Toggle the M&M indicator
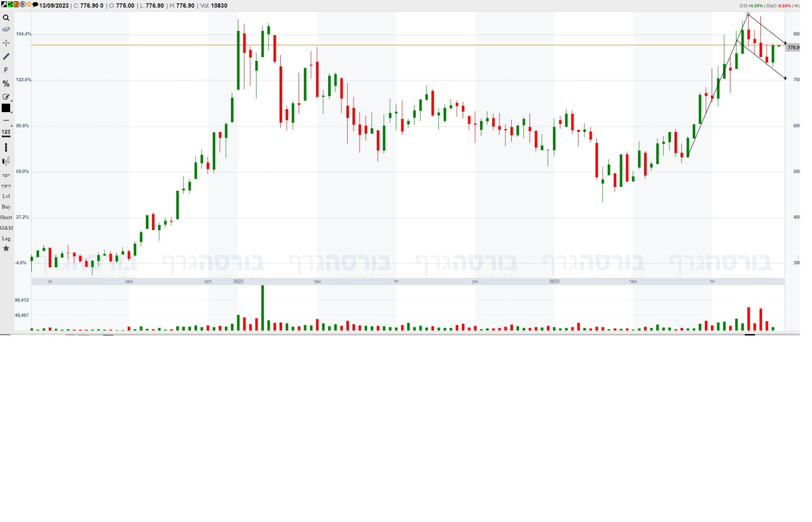Viewport: 812px width, 522px height. [x=6, y=228]
